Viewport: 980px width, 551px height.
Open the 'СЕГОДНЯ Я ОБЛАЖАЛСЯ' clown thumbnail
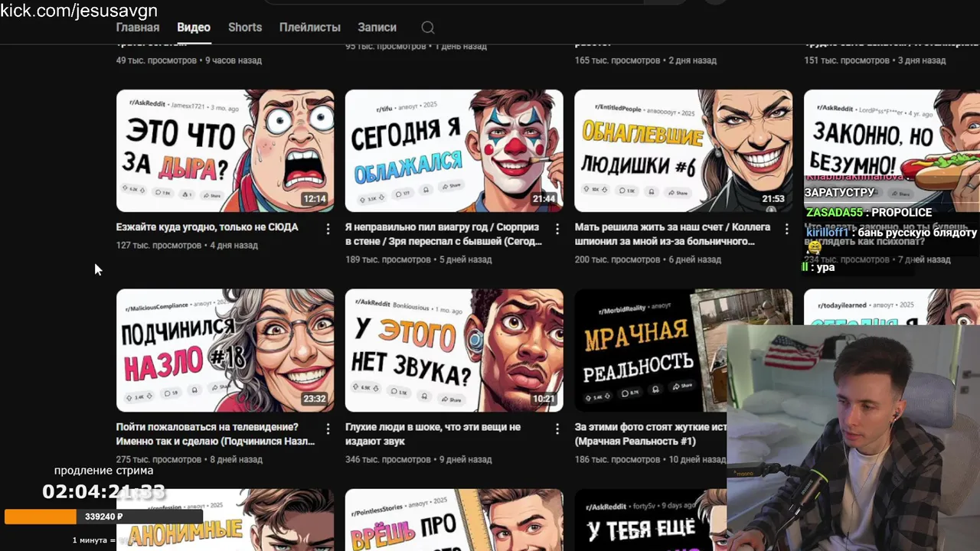tap(454, 151)
